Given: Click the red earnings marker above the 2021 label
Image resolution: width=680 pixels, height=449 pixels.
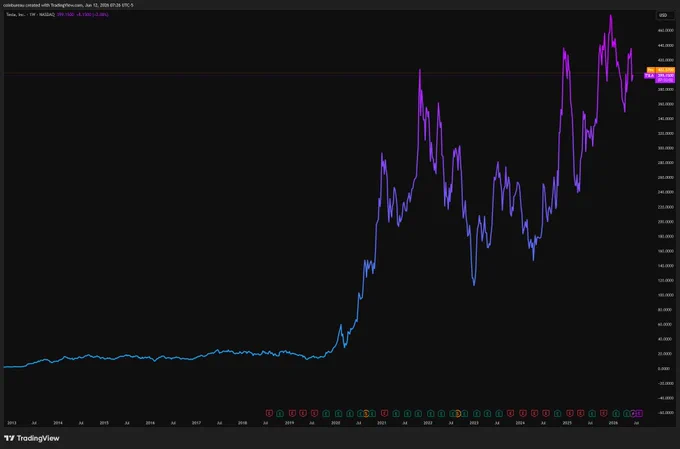Looking at the screenshot, I should 384,413.
